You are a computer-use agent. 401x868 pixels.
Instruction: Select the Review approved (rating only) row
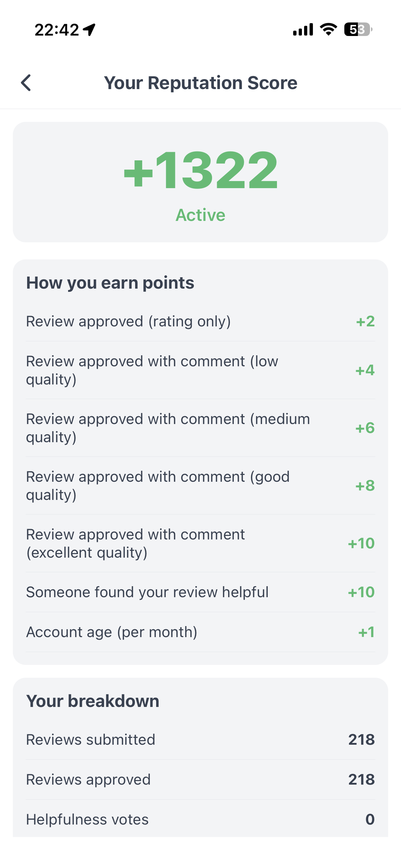(x=200, y=321)
